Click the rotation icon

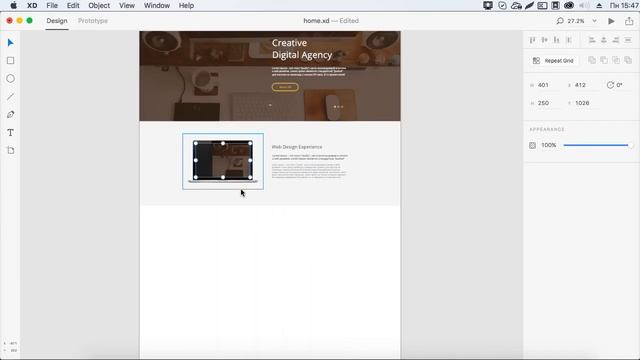(610, 85)
